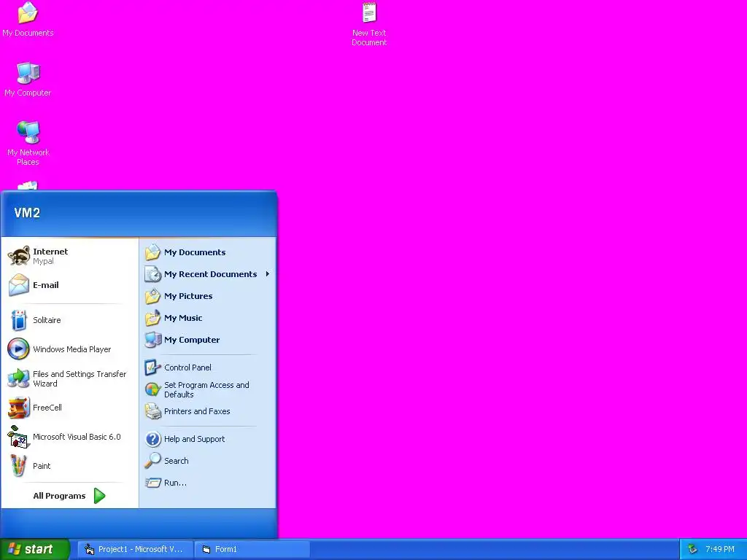Click the My Music folder icon

[x=153, y=318]
